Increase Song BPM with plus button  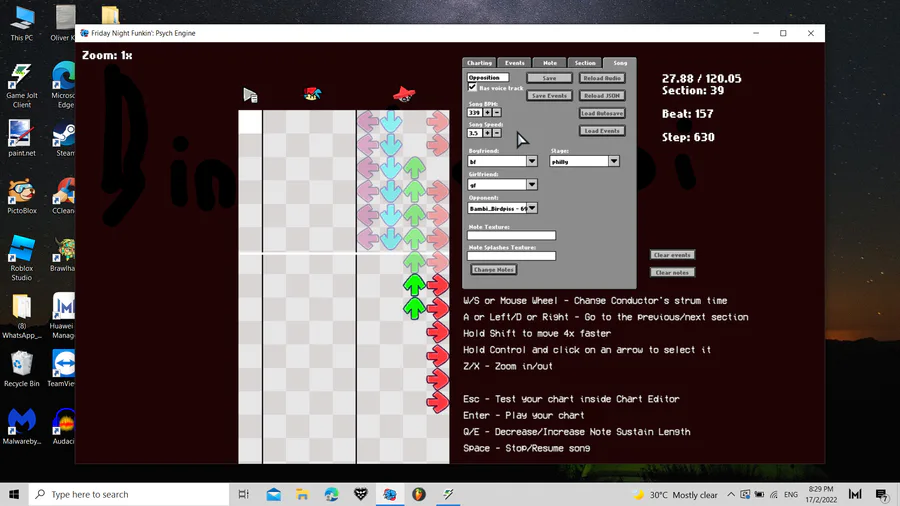coord(487,112)
